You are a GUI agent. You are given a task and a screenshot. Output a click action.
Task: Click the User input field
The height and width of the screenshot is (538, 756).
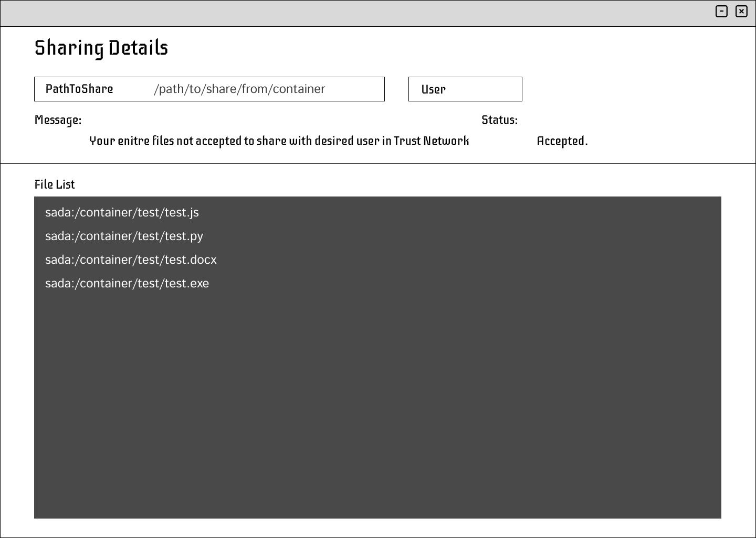click(465, 89)
